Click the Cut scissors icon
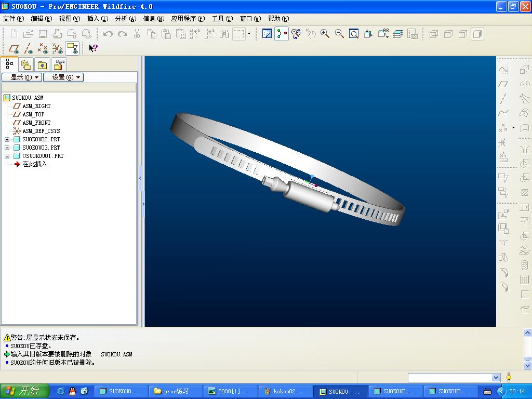This screenshot has width=532, height=399. (x=137, y=34)
